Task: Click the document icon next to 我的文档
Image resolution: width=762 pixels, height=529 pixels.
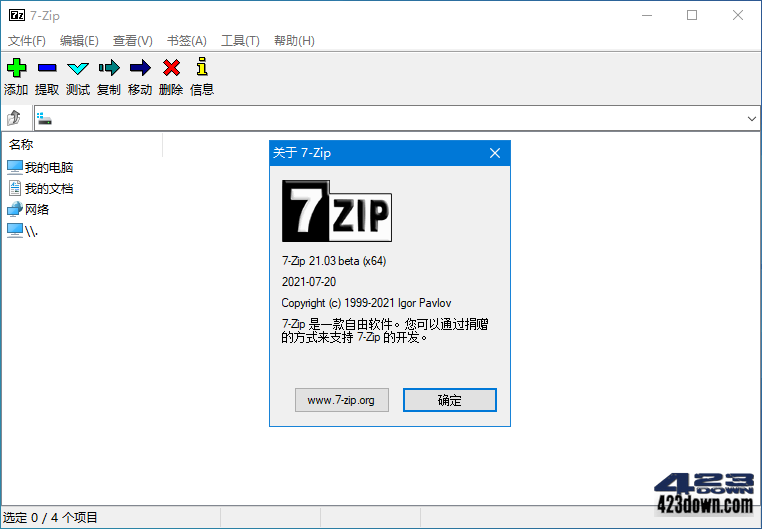Action: 15,188
